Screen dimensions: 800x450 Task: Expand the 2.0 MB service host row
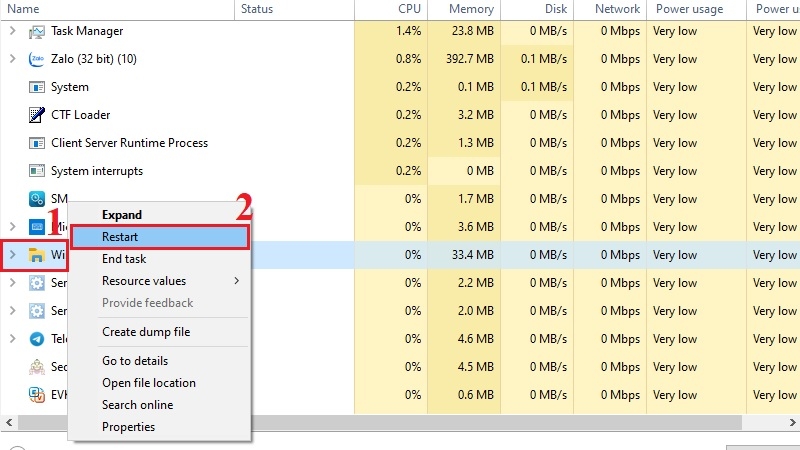point(13,311)
